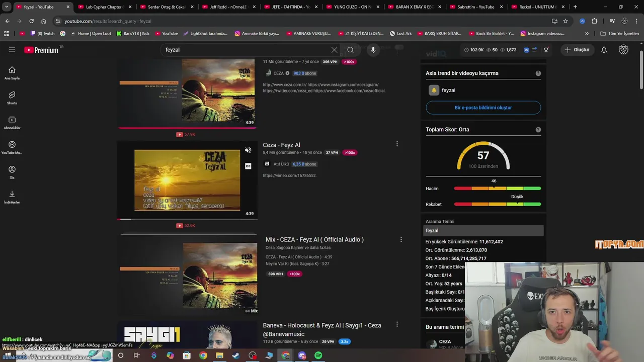
Task: Open Spotify from the taskbar
Action: click(318, 355)
